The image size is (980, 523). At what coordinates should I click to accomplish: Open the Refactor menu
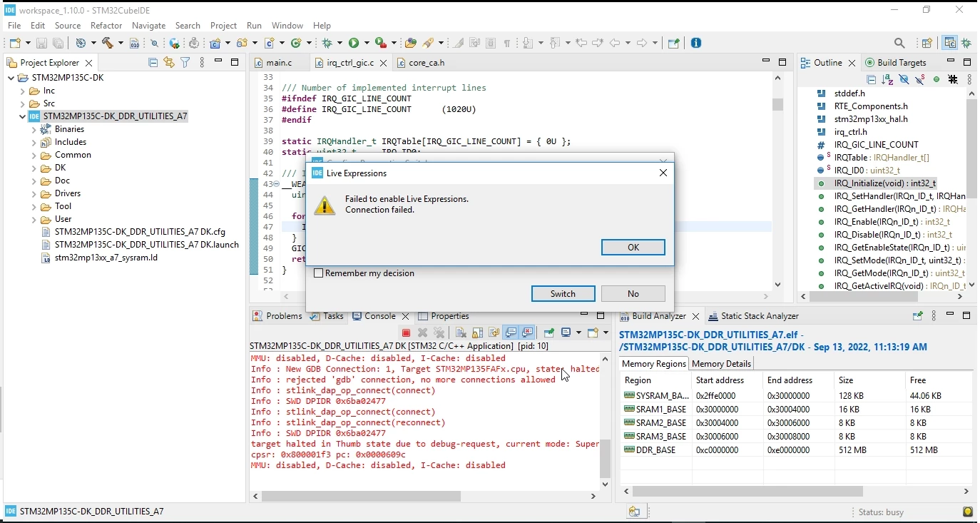point(106,25)
